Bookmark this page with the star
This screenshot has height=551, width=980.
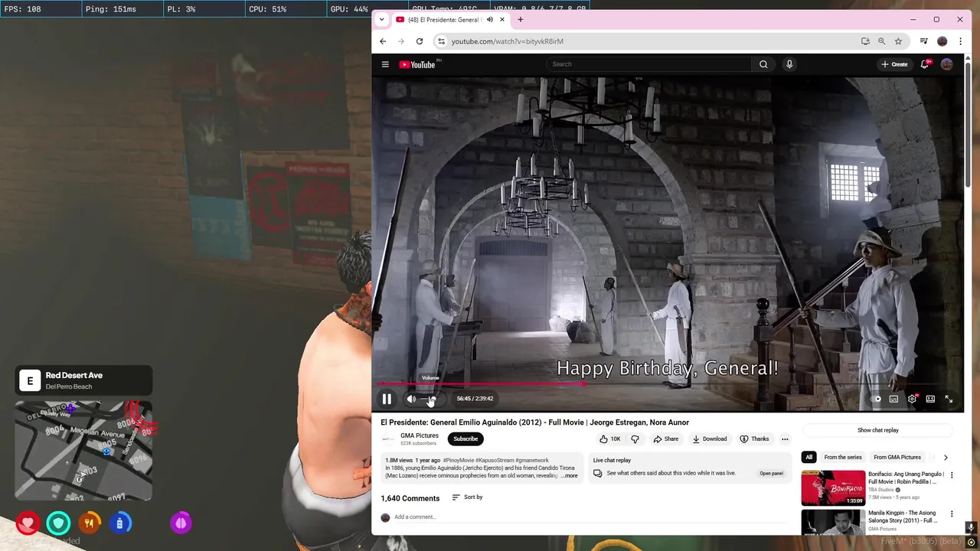point(899,41)
